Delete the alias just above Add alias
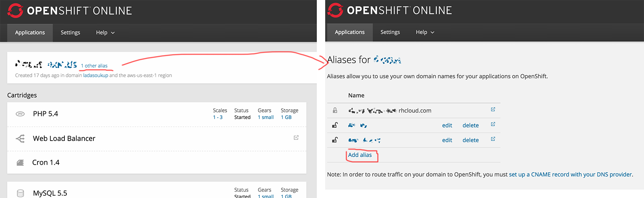This screenshot has height=198, width=644. point(471,140)
